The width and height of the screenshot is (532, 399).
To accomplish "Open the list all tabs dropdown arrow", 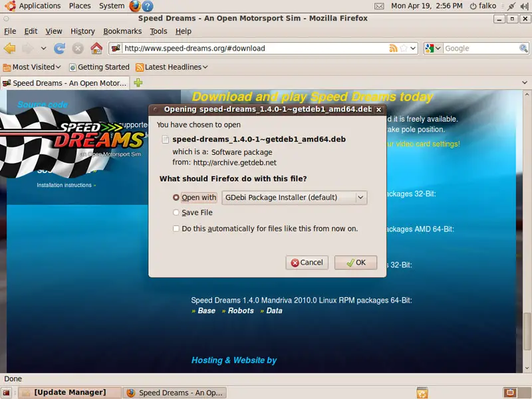I will pos(525,82).
